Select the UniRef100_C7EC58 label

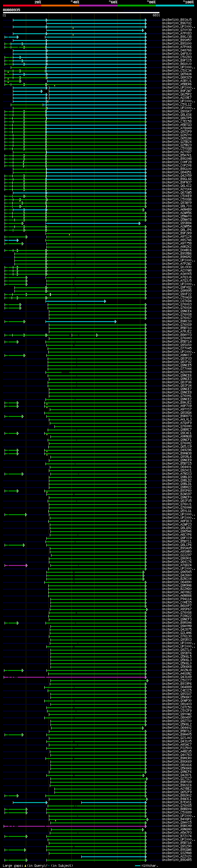coord(177,121)
